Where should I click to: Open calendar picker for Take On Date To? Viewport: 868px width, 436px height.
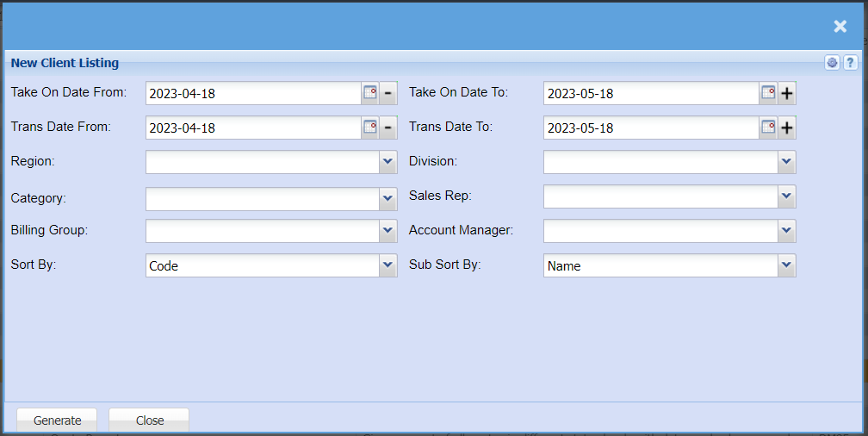(768, 93)
